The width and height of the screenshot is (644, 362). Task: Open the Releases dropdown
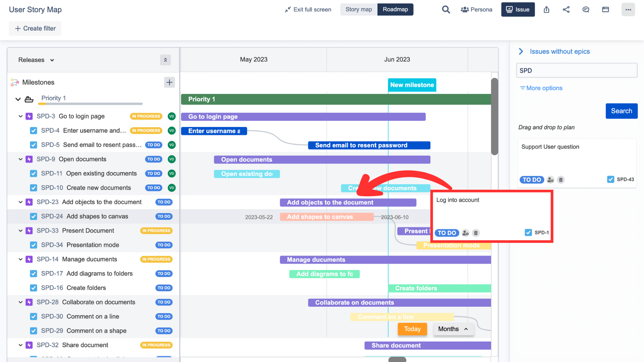click(36, 60)
